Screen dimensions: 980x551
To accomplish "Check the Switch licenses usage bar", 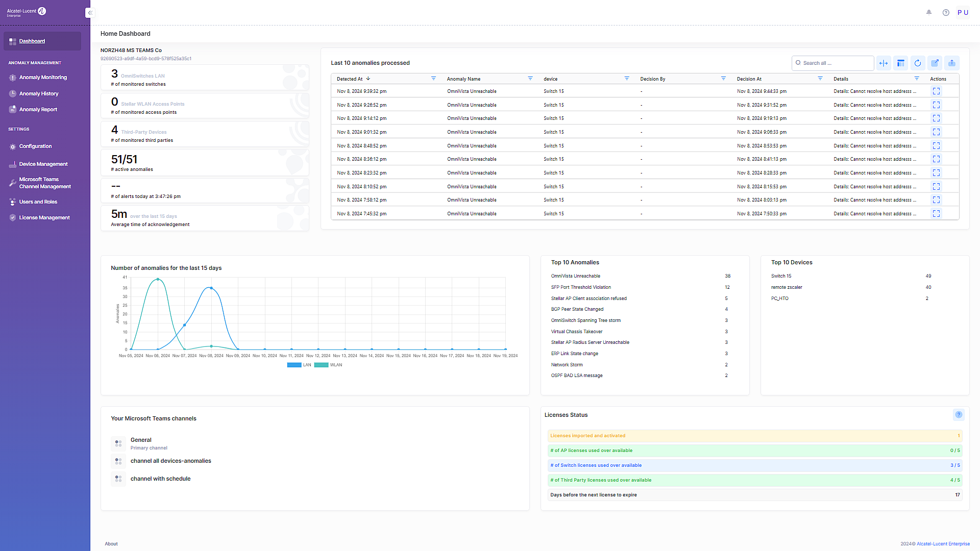I will pos(755,465).
